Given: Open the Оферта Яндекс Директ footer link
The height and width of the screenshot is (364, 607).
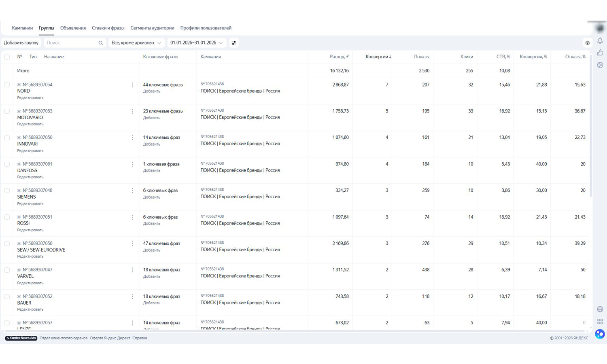Looking at the screenshot, I should click(110, 338).
